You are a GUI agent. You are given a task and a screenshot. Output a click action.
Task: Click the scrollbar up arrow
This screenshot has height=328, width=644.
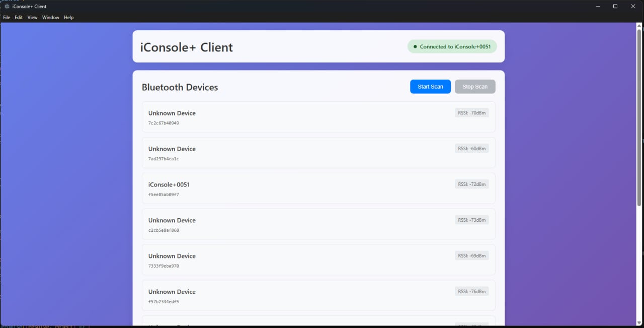pyautogui.click(x=639, y=26)
